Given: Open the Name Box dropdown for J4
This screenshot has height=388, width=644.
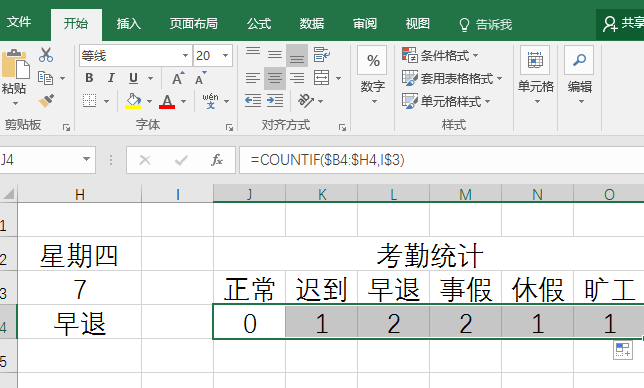Looking at the screenshot, I should [86, 159].
